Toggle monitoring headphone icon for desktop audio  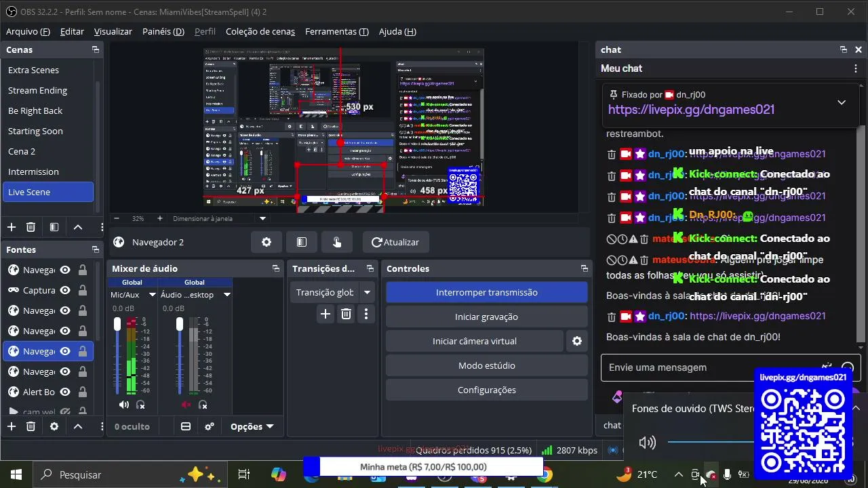[x=203, y=405]
